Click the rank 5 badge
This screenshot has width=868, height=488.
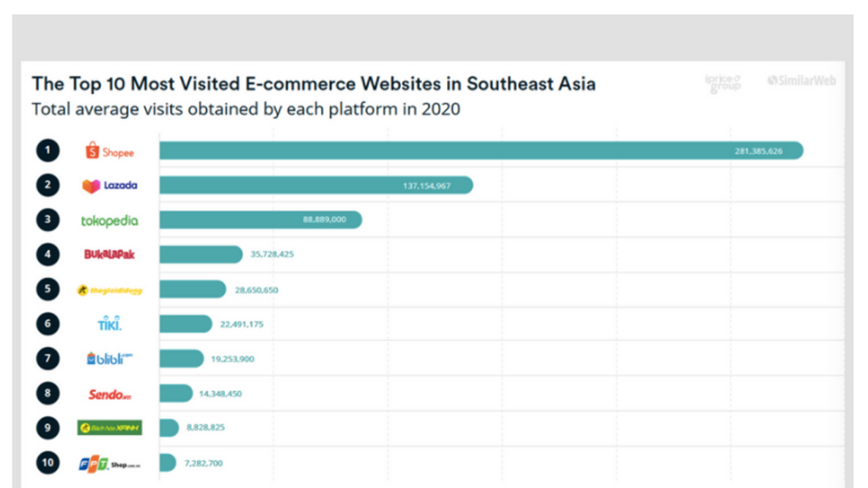click(x=47, y=289)
